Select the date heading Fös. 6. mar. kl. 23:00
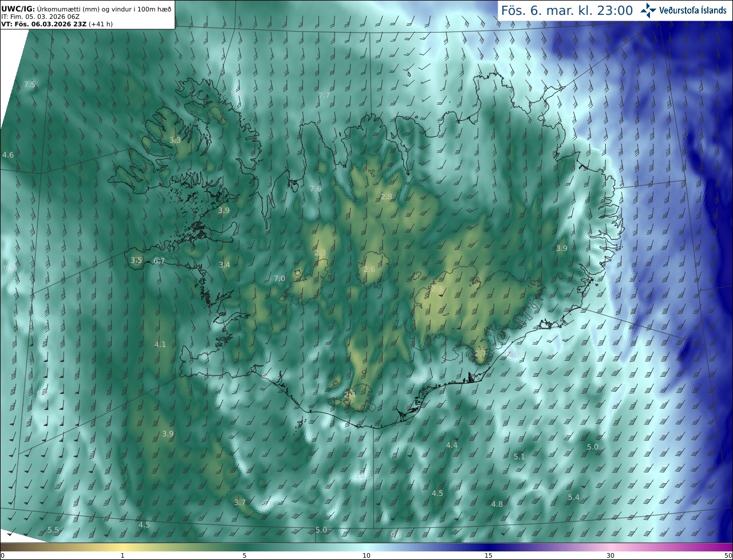Screen dimensions: 733x560 pyautogui.click(x=567, y=10)
